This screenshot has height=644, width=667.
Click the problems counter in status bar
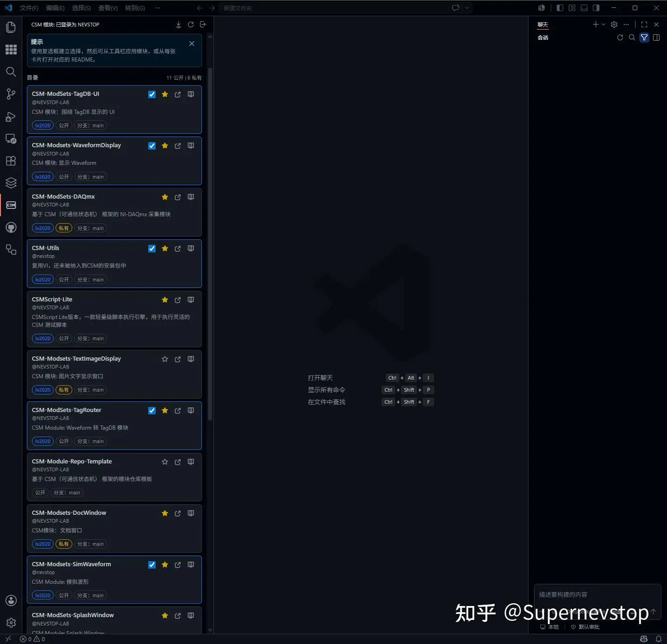(x=32, y=639)
